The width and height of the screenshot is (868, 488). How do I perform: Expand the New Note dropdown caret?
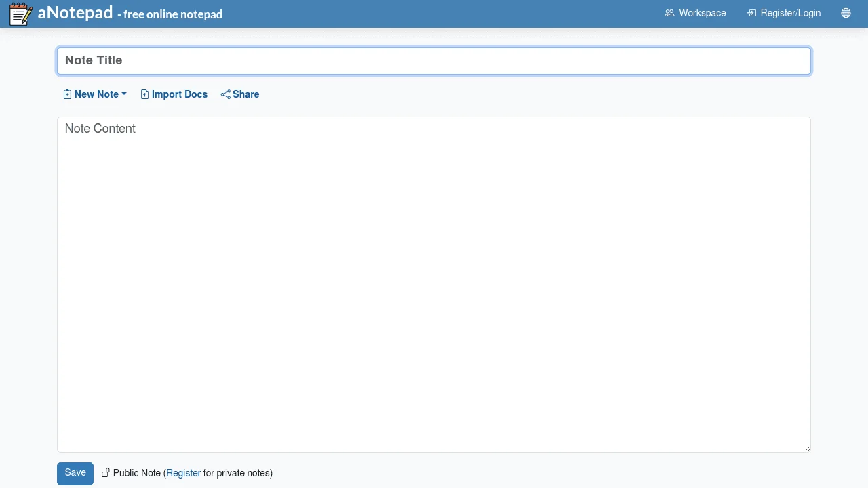124,94
